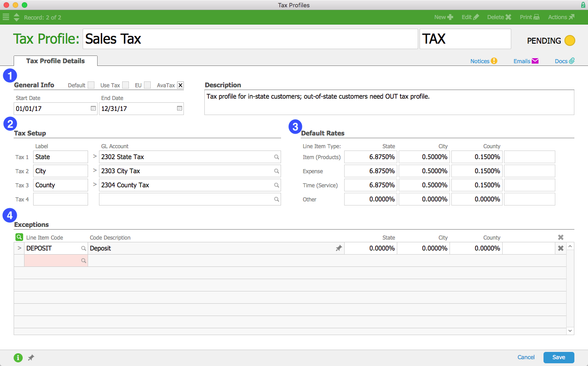Search GL accounts for 2303 City Tax
This screenshot has height=366, width=588.
coord(276,171)
